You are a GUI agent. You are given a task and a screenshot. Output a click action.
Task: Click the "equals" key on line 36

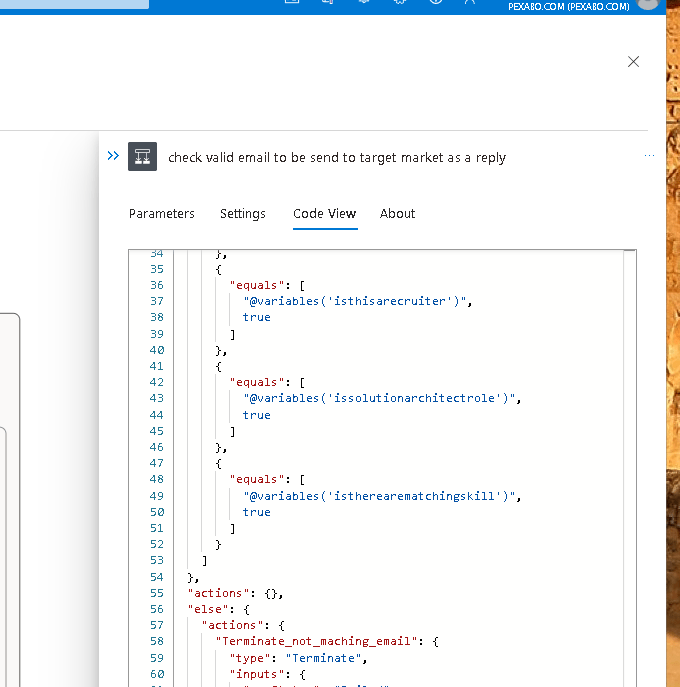point(256,285)
